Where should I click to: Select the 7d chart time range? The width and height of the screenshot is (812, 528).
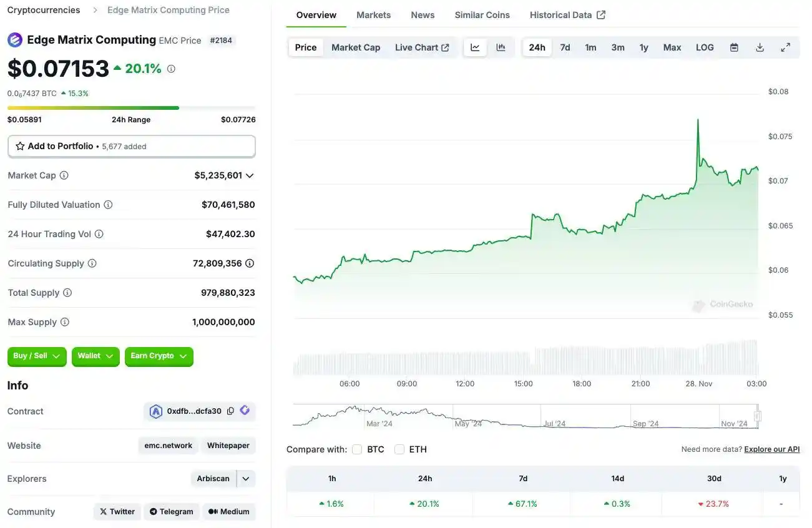tap(565, 47)
